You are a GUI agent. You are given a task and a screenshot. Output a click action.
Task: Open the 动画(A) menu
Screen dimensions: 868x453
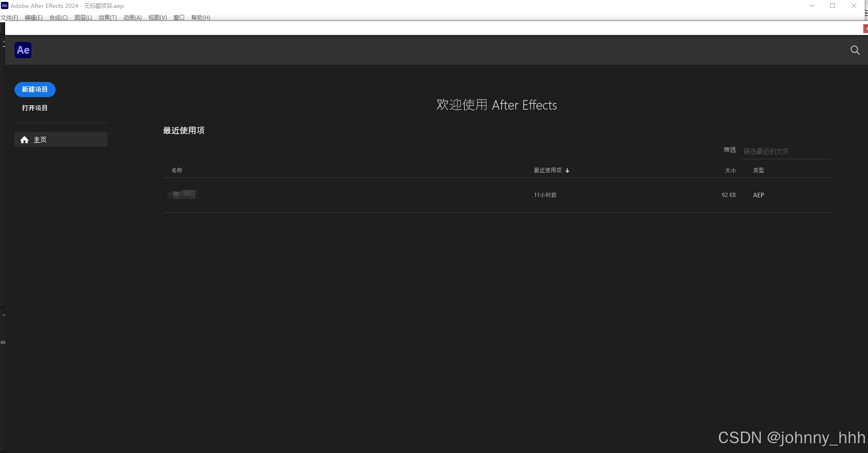point(133,18)
